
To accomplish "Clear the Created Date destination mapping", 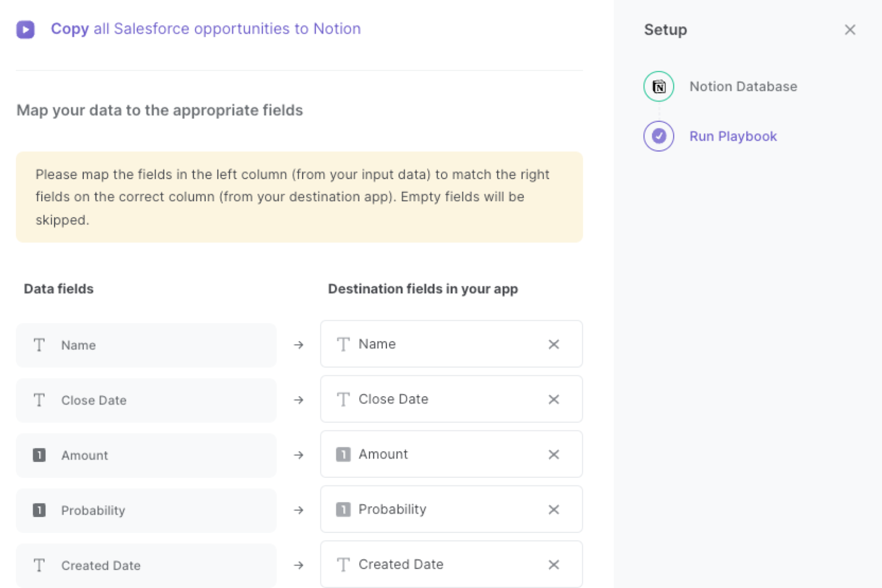I will click(x=554, y=565).
